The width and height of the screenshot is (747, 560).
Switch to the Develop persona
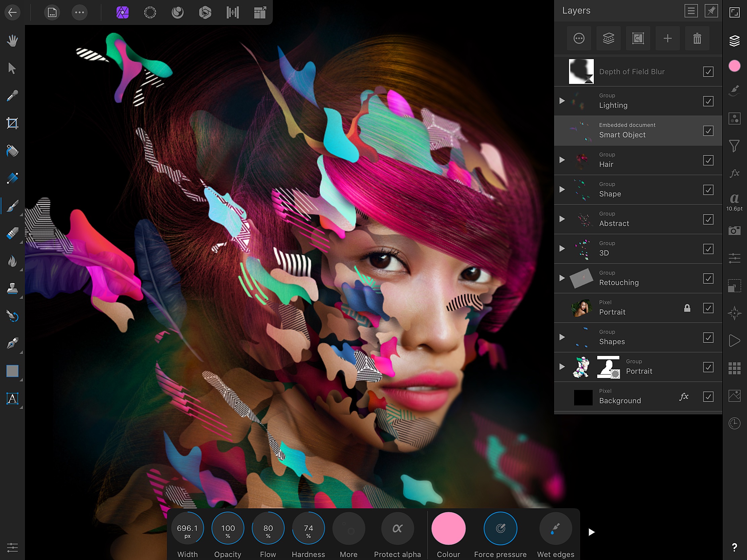205,13
